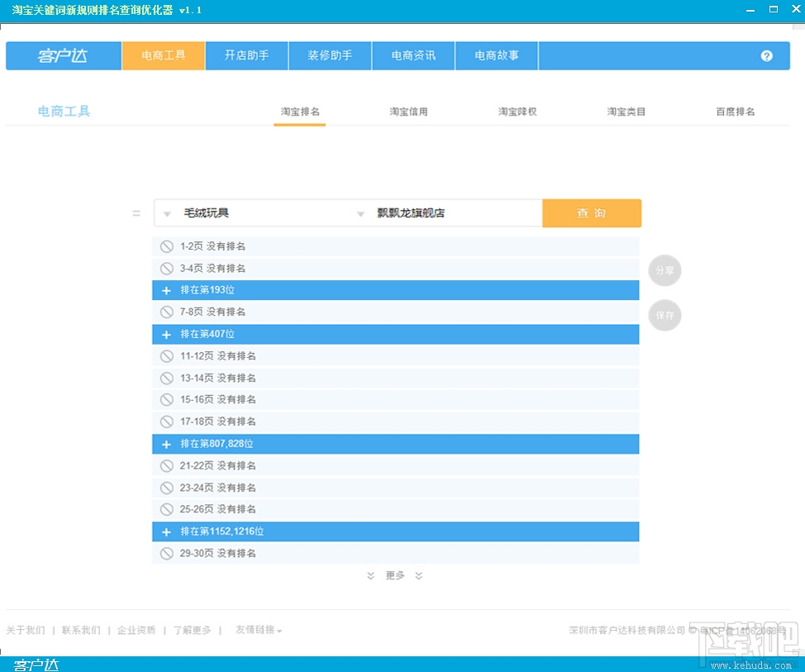Click the 15-16页 没有排名 row text
This screenshot has width=805, height=672.
pos(217,399)
